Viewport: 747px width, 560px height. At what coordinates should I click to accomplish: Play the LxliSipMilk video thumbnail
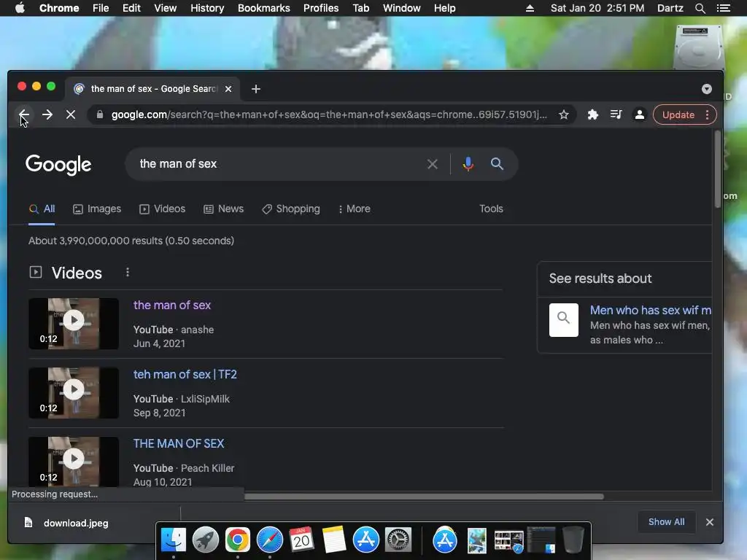(74, 393)
